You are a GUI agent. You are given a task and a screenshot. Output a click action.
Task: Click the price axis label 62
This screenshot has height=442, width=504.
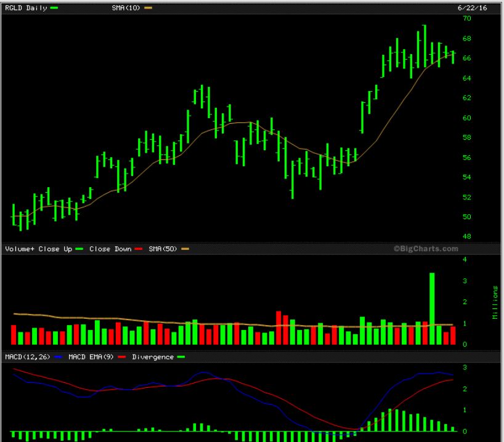point(466,98)
